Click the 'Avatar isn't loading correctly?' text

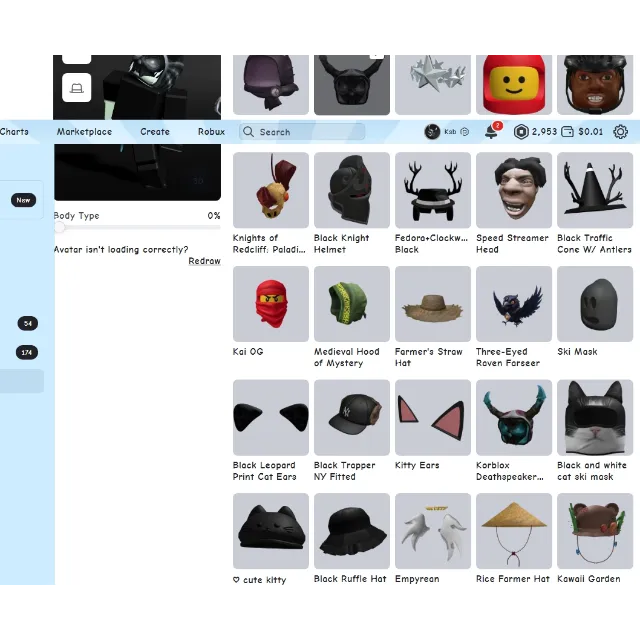tap(121, 249)
